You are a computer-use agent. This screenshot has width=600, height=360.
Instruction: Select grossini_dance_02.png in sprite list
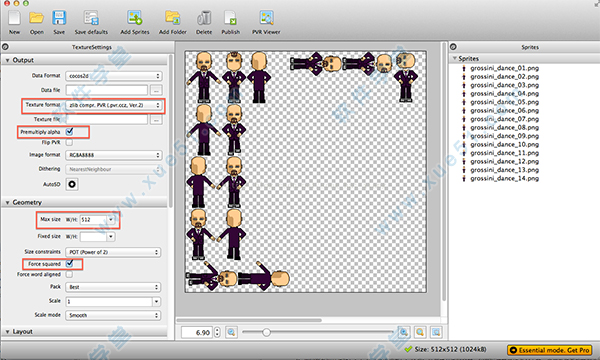click(504, 77)
